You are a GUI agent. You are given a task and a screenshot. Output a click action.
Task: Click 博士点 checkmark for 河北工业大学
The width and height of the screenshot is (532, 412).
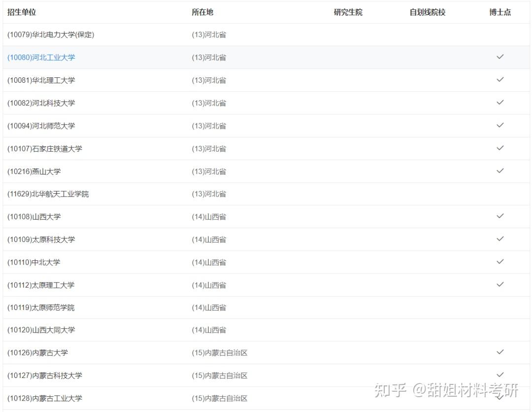coord(500,57)
